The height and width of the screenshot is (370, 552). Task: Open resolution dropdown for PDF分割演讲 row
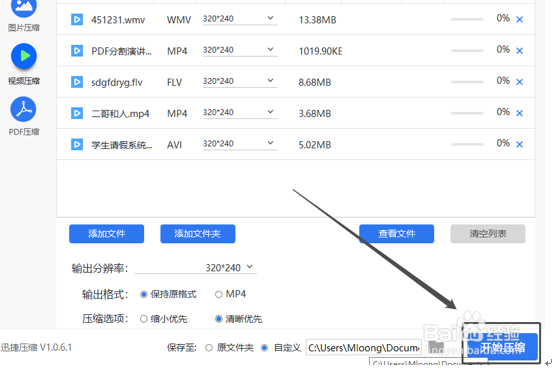tap(240, 50)
